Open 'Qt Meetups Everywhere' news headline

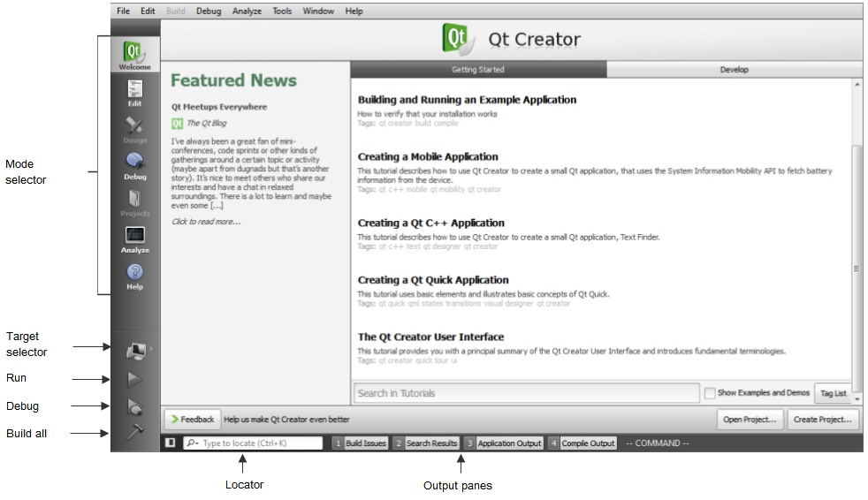pos(219,107)
